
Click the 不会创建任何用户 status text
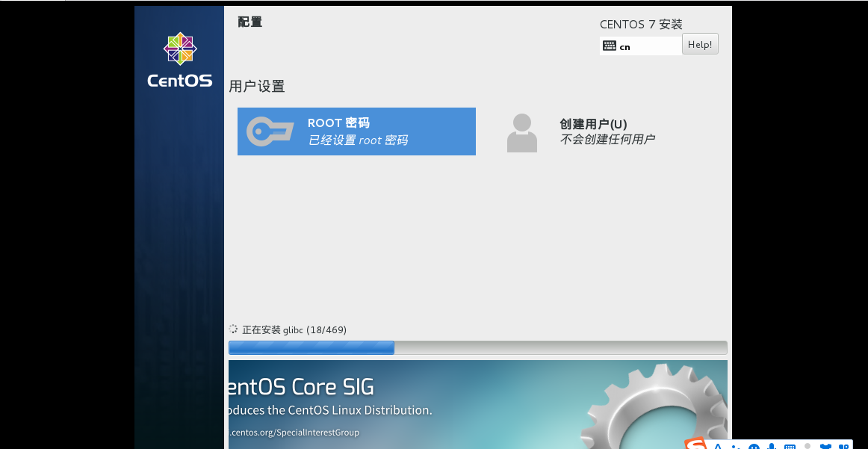pos(607,140)
